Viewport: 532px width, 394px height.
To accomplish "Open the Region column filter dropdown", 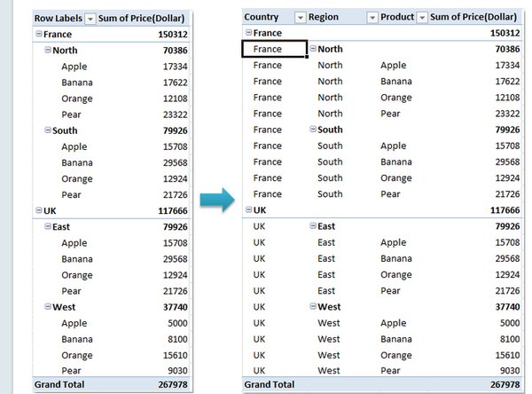I will (x=372, y=18).
